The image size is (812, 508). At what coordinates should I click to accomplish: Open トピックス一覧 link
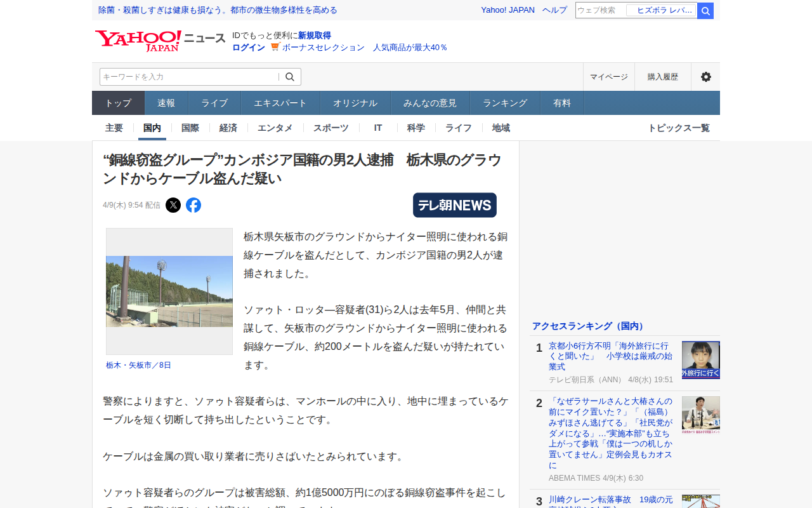pyautogui.click(x=679, y=128)
